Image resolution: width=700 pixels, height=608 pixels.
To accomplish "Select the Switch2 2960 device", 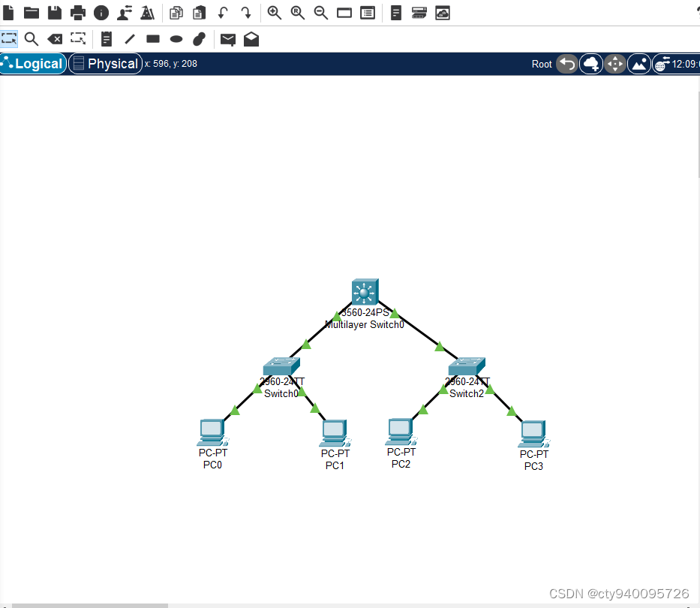I will 467,366.
